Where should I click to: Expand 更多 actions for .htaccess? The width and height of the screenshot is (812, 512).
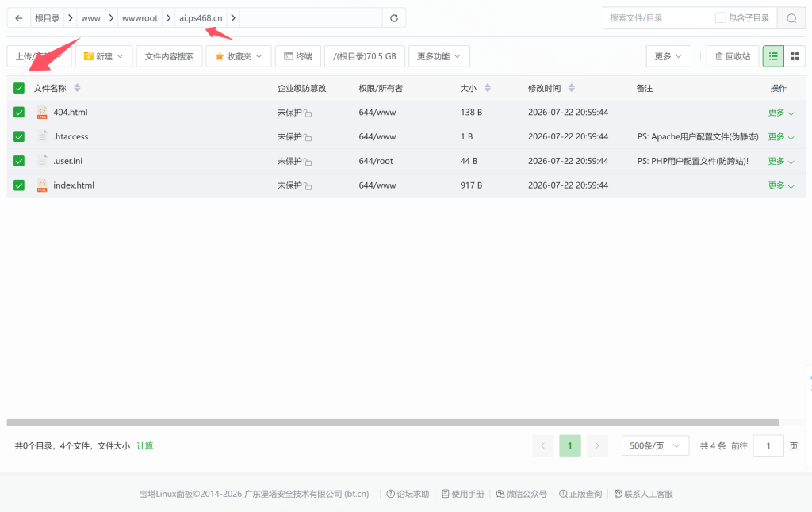(x=781, y=136)
